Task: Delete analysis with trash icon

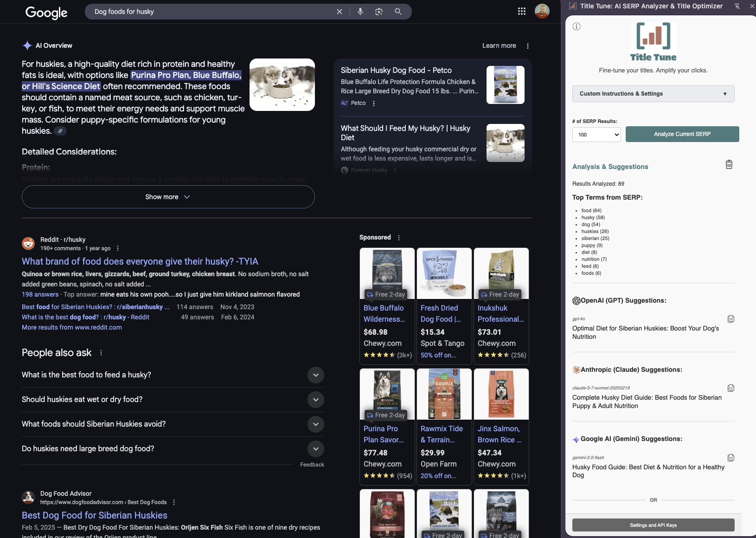Action: pos(729,165)
